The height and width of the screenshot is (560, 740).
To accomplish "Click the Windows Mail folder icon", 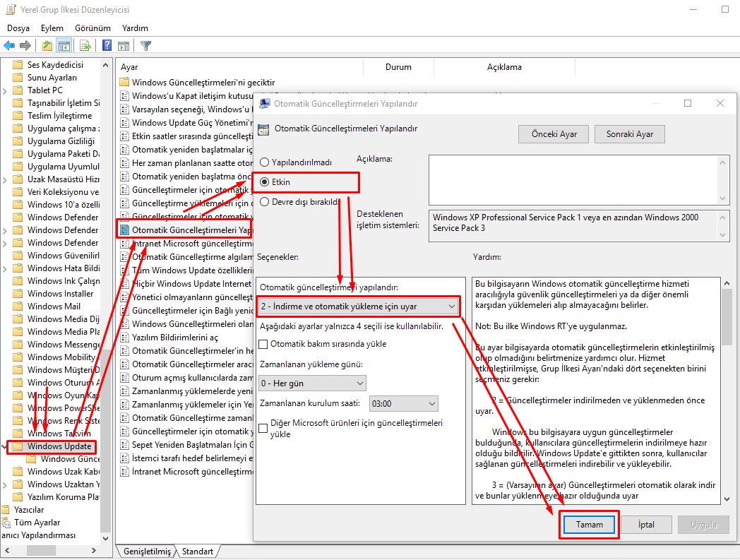I will [x=18, y=306].
